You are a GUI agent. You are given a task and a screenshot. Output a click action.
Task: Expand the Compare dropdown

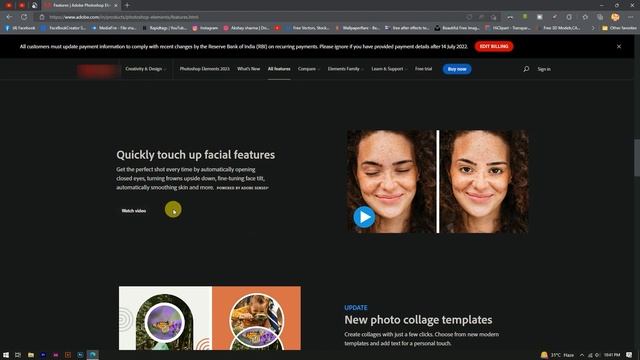[x=309, y=69]
